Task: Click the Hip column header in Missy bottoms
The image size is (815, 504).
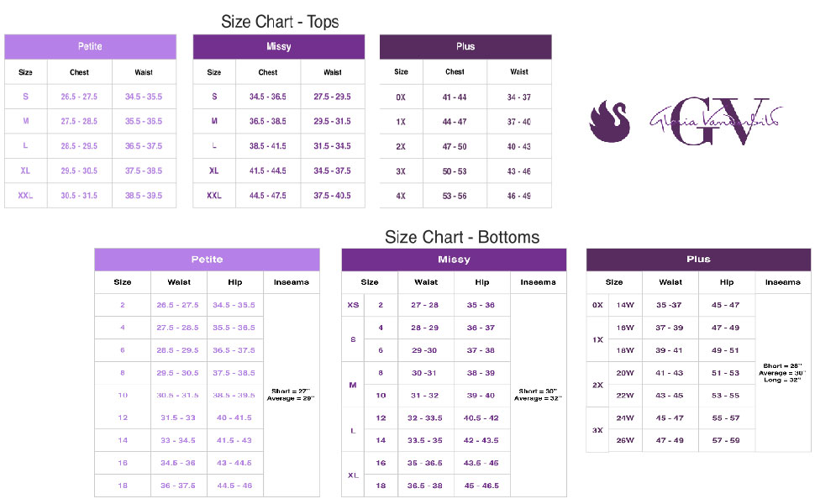Action: click(x=481, y=282)
